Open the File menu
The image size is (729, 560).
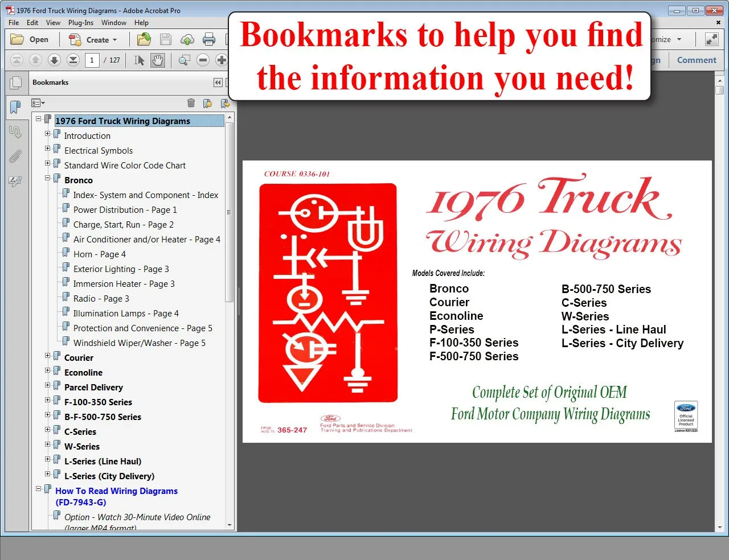(14, 23)
